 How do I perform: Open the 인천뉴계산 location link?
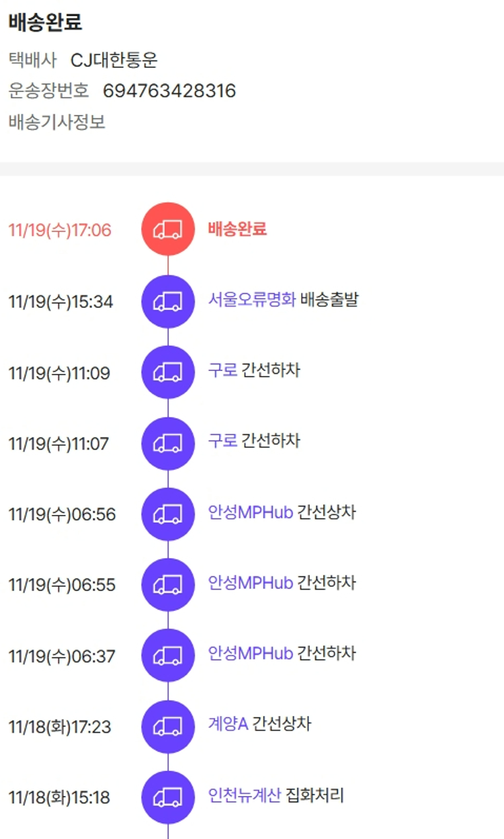pyautogui.click(x=244, y=797)
